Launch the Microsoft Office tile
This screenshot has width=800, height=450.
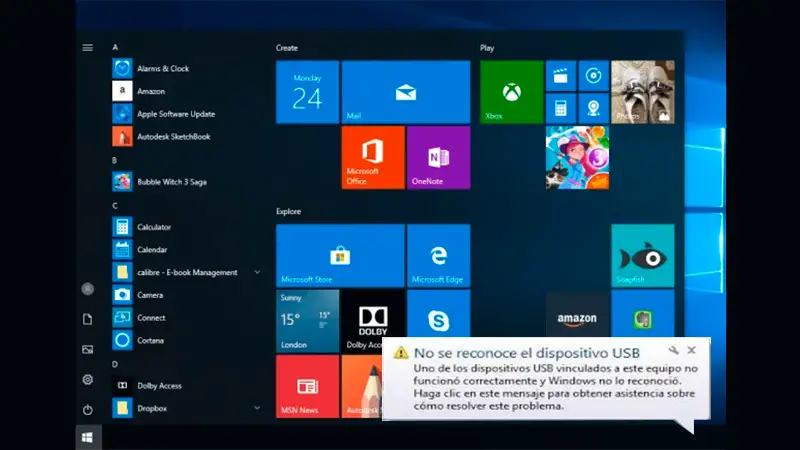click(373, 158)
